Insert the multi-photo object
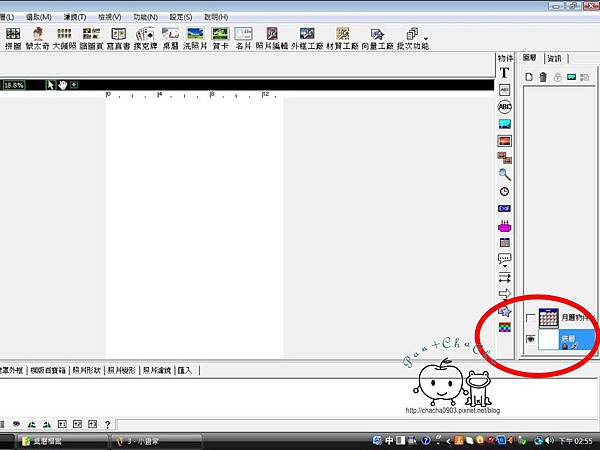This screenshot has height=450, width=600. (x=504, y=158)
